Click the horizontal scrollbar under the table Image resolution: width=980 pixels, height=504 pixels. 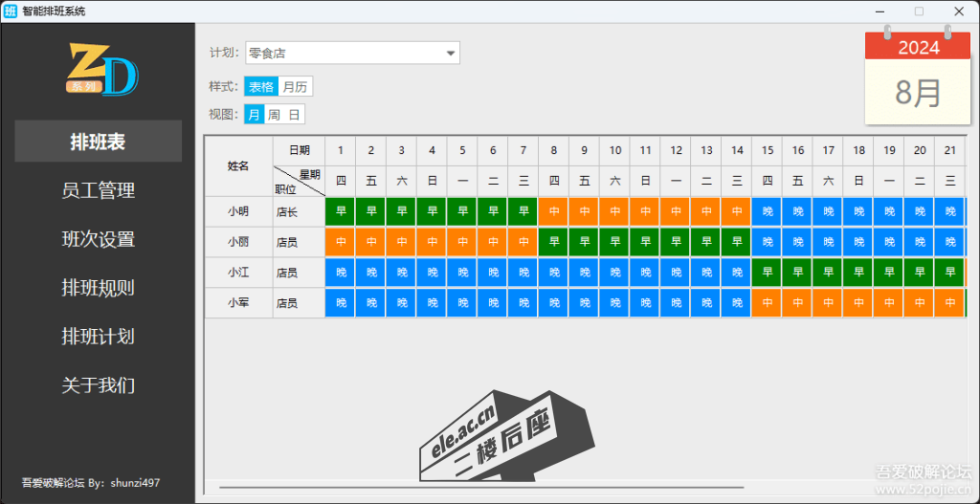coord(479,488)
